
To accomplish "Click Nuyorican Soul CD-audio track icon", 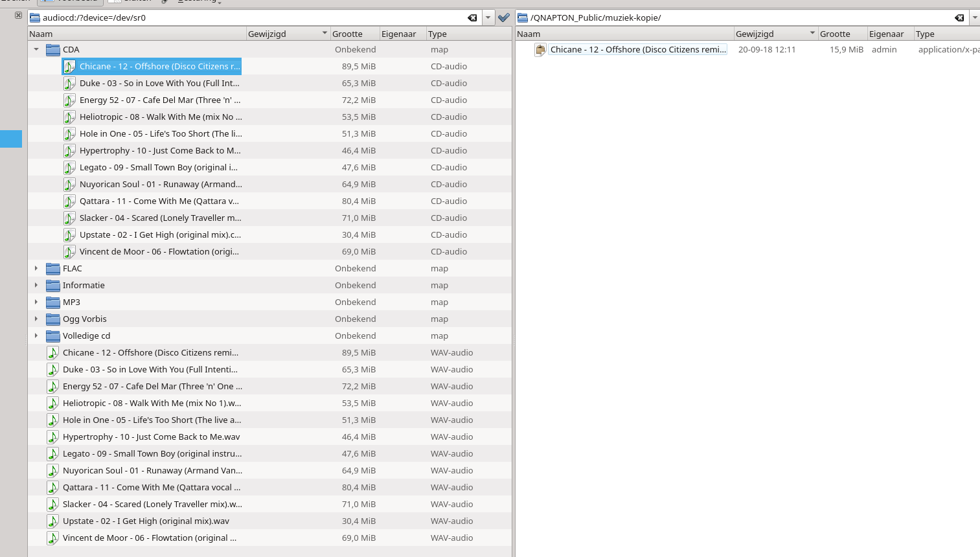I will [69, 184].
